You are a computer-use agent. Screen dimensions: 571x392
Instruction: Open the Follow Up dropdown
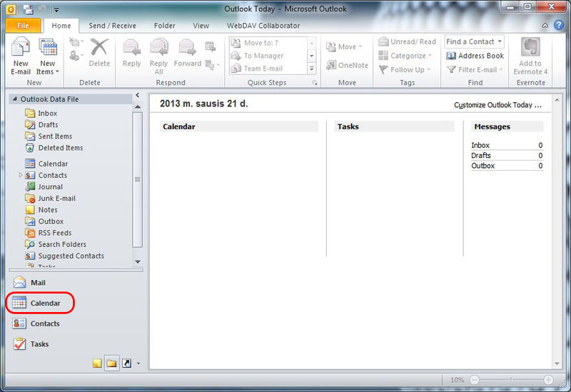tap(404, 69)
